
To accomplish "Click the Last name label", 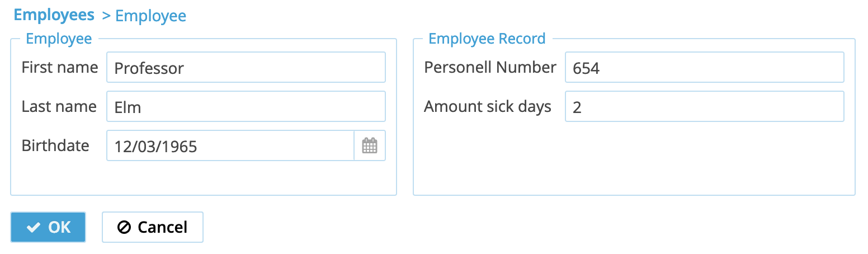I will 59,107.
